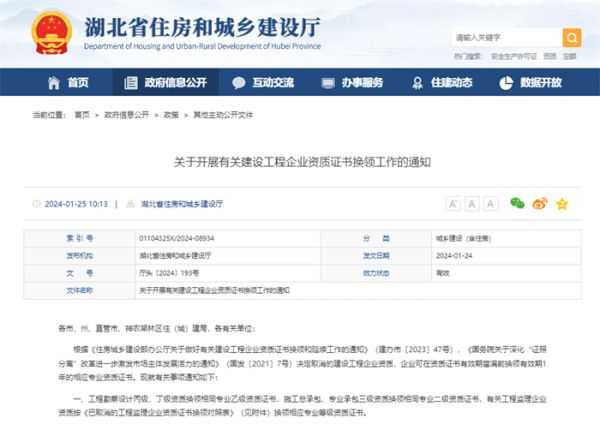This screenshot has height=424, width=600.
Task: Click 政策 breadcrumb link
Action: (171, 115)
